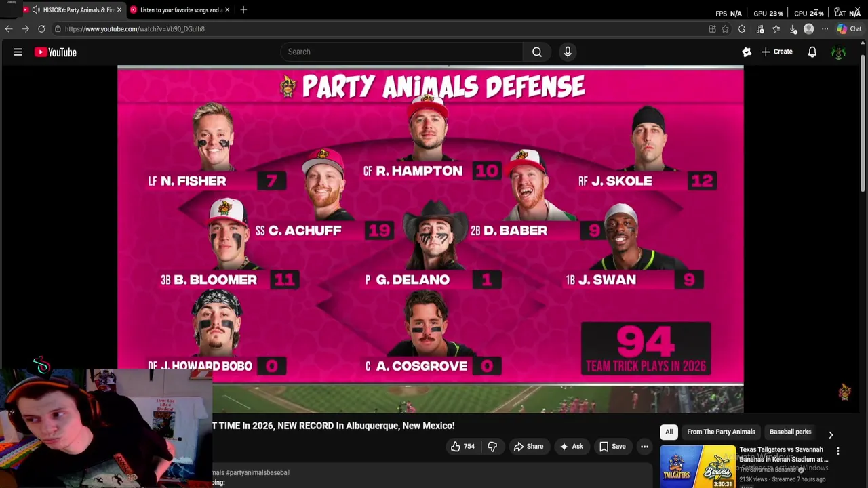Focus the youtube.com address bar

pos(380,29)
